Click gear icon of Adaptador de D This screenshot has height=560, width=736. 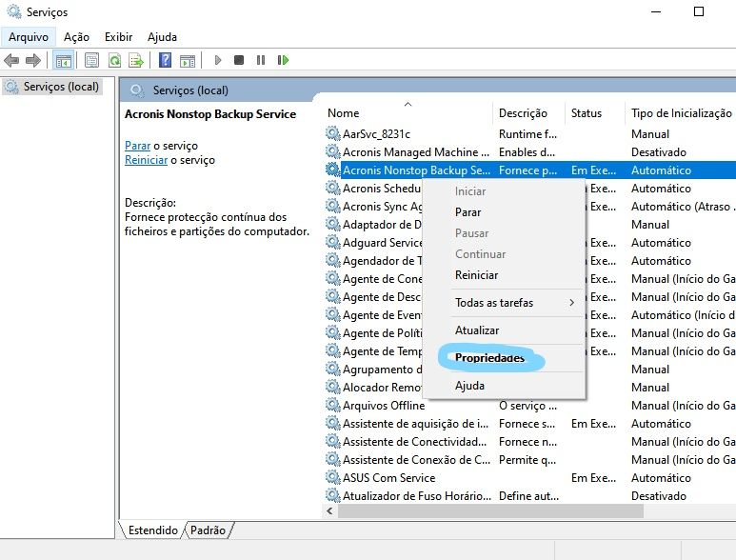point(333,225)
